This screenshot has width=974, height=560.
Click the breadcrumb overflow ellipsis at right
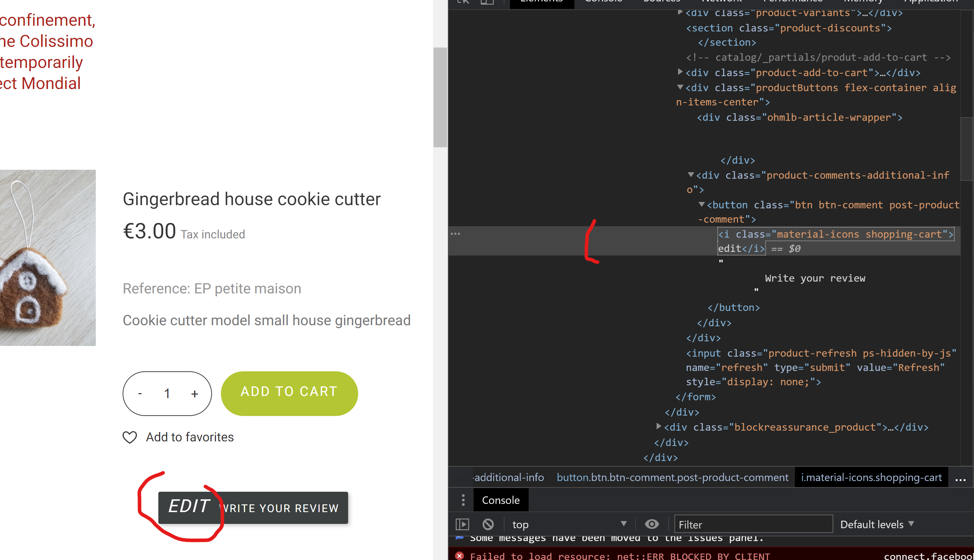[x=960, y=478]
